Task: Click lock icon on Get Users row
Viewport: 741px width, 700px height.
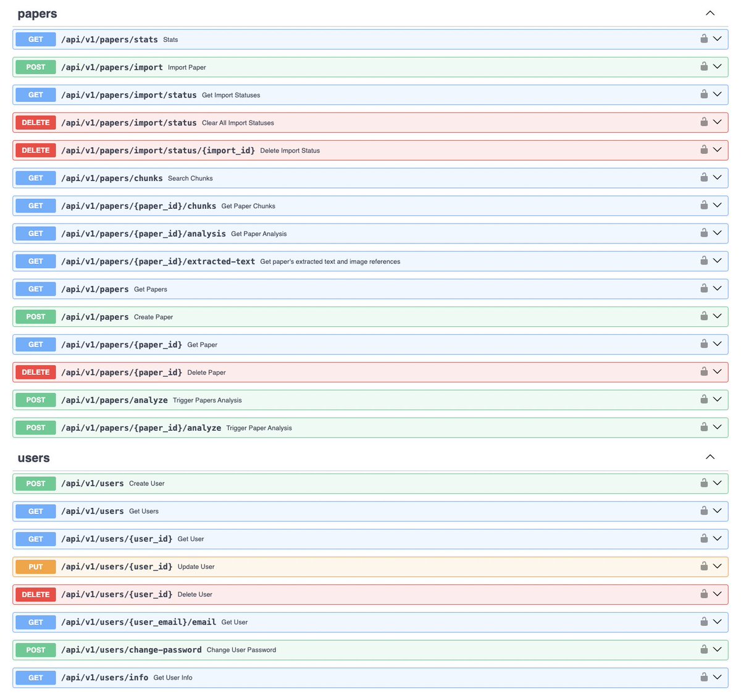Action: (x=704, y=511)
